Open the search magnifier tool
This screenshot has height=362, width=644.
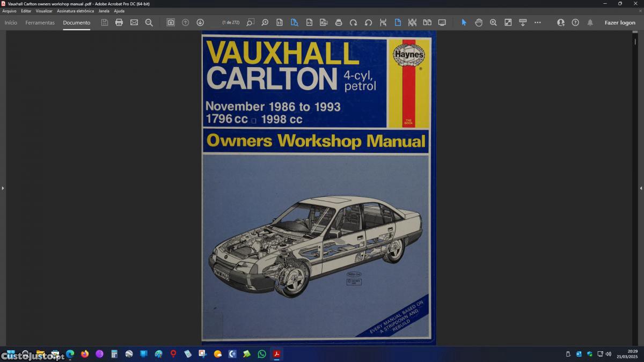tap(149, 23)
